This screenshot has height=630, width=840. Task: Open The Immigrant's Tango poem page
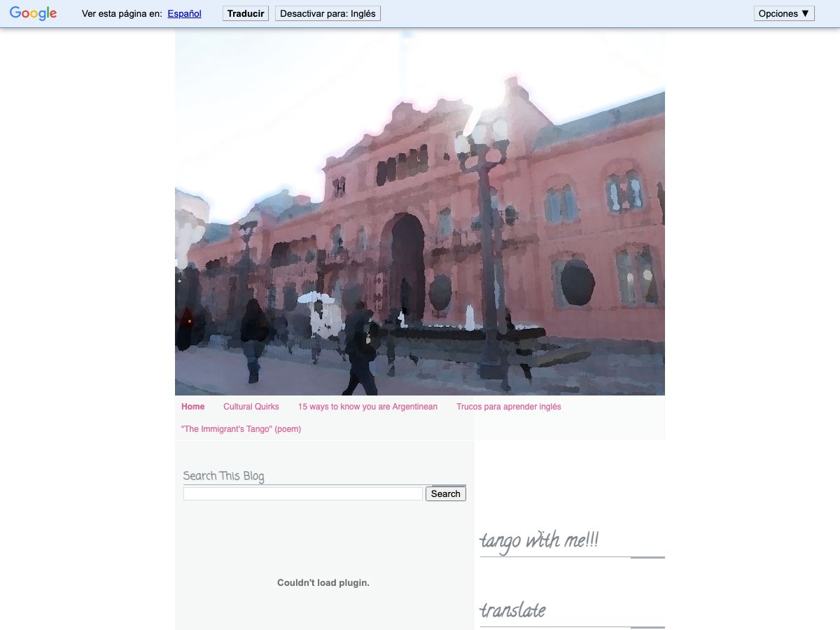pyautogui.click(x=241, y=429)
